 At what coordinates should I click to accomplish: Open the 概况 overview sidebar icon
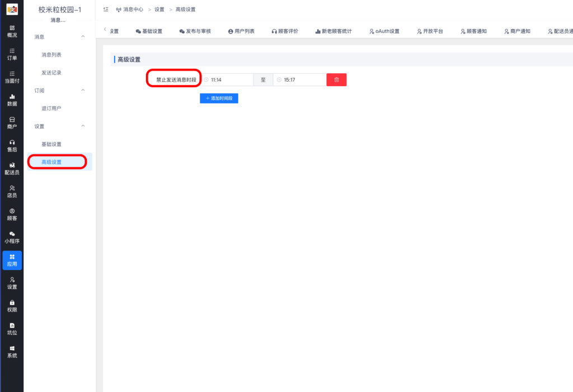click(x=12, y=31)
